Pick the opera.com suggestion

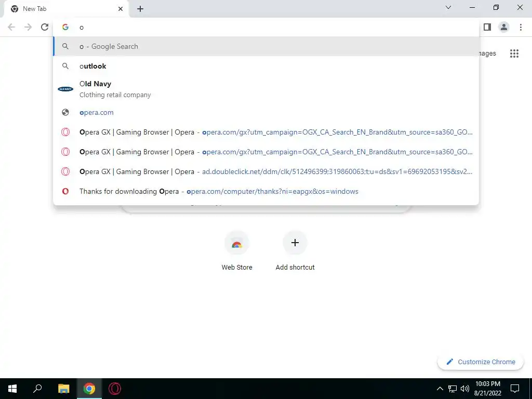click(x=267, y=113)
